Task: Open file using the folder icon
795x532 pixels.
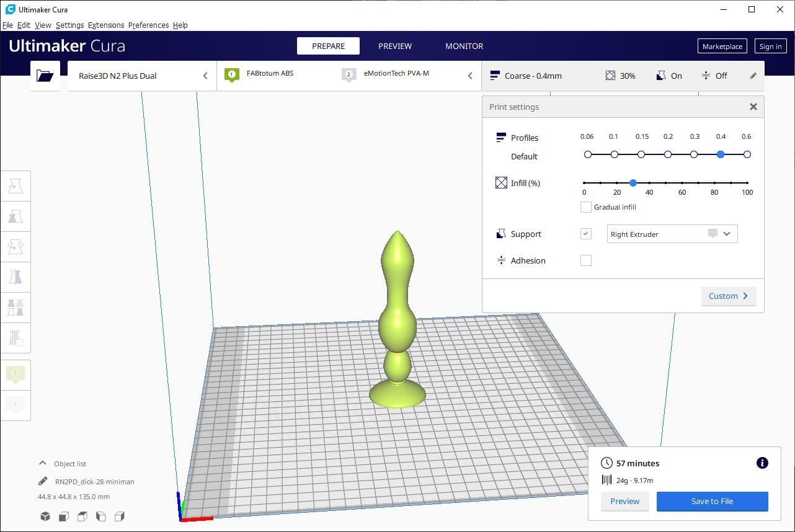Action: tap(45, 76)
